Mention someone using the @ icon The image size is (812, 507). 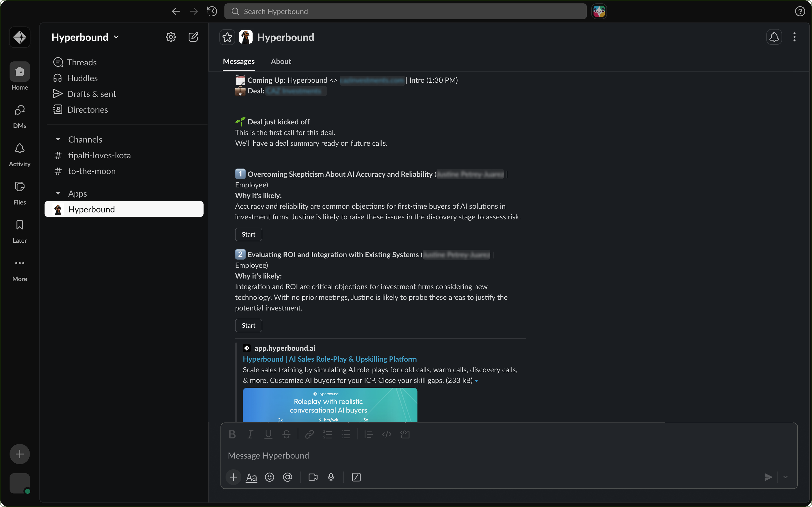click(288, 477)
